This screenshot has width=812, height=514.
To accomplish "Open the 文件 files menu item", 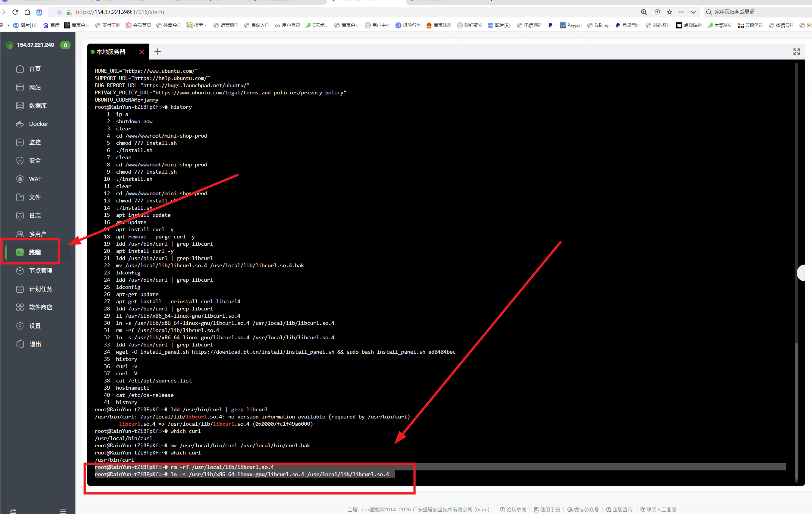I will pyautogui.click(x=35, y=197).
